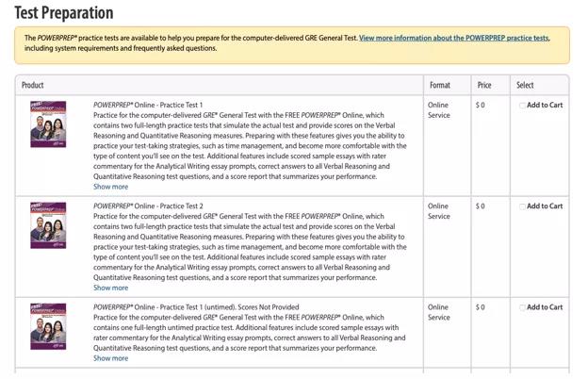Click the Price column header
Image resolution: width=588 pixels, height=379 pixels.
click(484, 85)
